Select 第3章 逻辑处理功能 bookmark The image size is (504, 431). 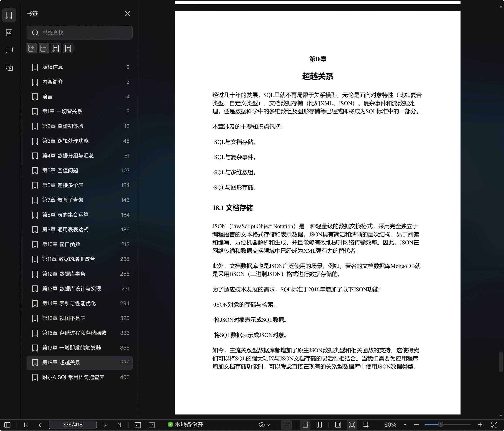coord(80,141)
